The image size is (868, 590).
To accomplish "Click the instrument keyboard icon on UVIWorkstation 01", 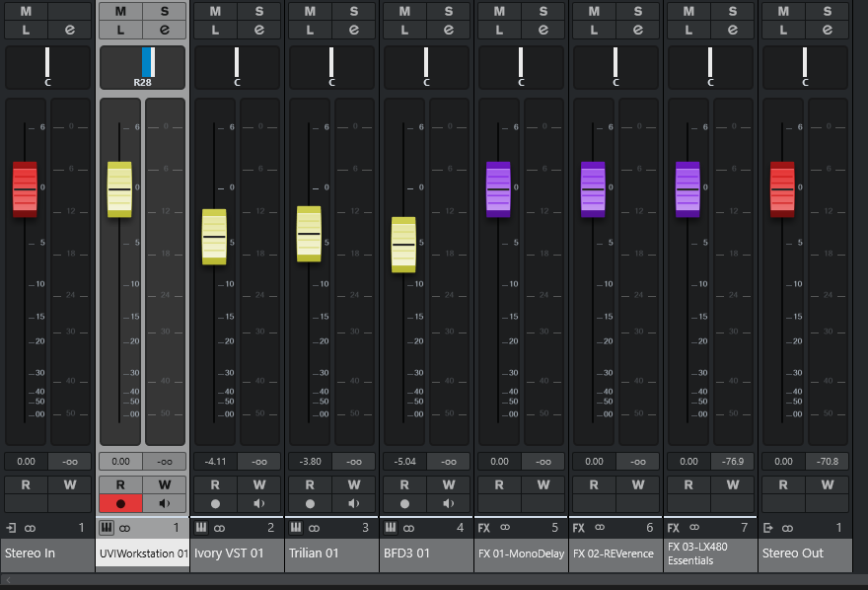I will tap(107, 528).
